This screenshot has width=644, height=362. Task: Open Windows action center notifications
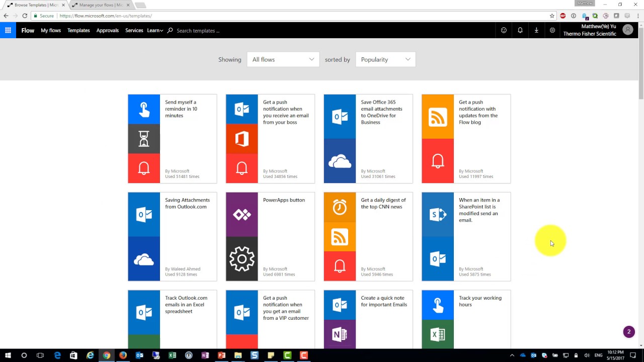tap(633, 355)
